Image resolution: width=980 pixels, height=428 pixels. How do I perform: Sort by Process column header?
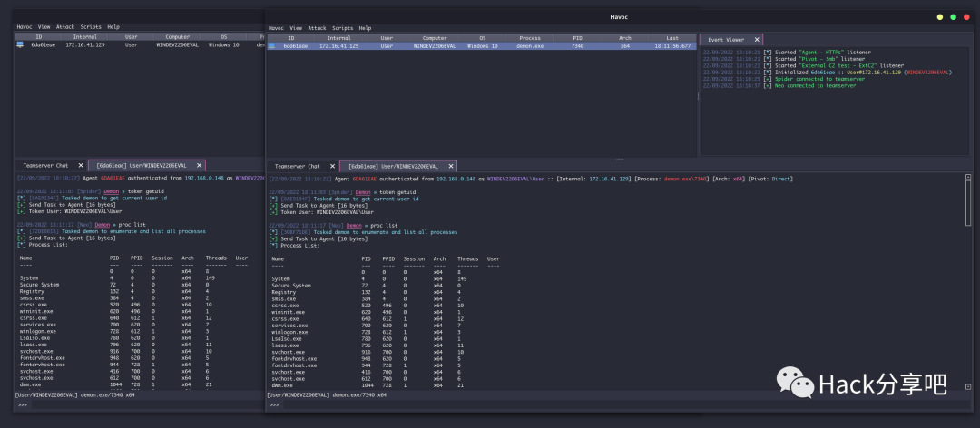(x=530, y=39)
